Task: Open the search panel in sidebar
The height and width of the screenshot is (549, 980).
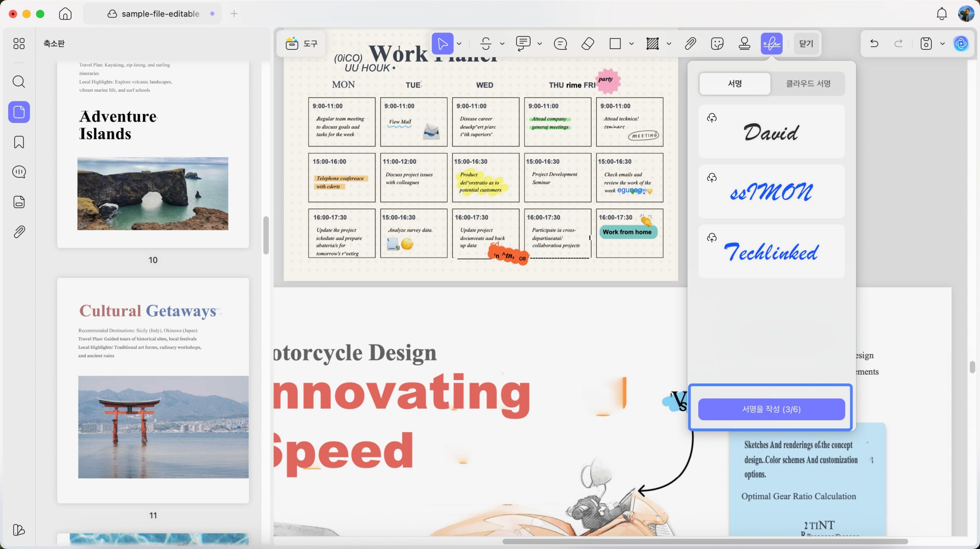Action: click(19, 82)
